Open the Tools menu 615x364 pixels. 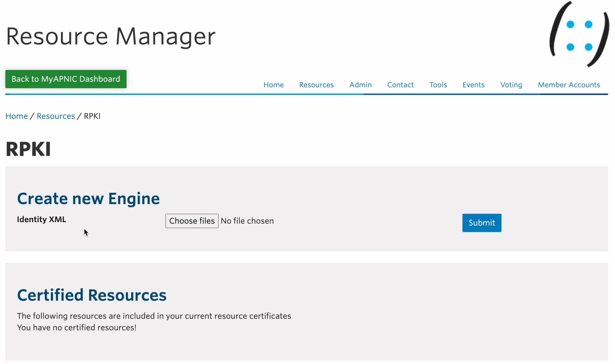point(438,85)
